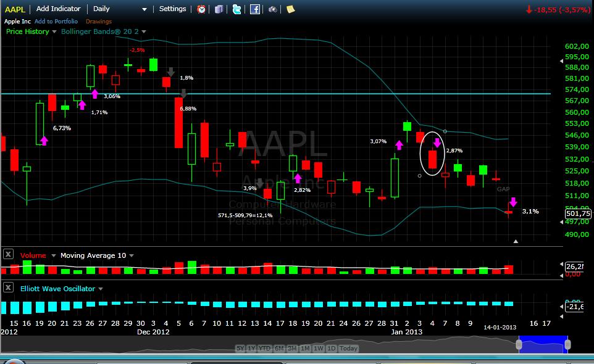Expand the Elliott Wave Oscillator dropdown
594x364 pixels.
[101, 289]
